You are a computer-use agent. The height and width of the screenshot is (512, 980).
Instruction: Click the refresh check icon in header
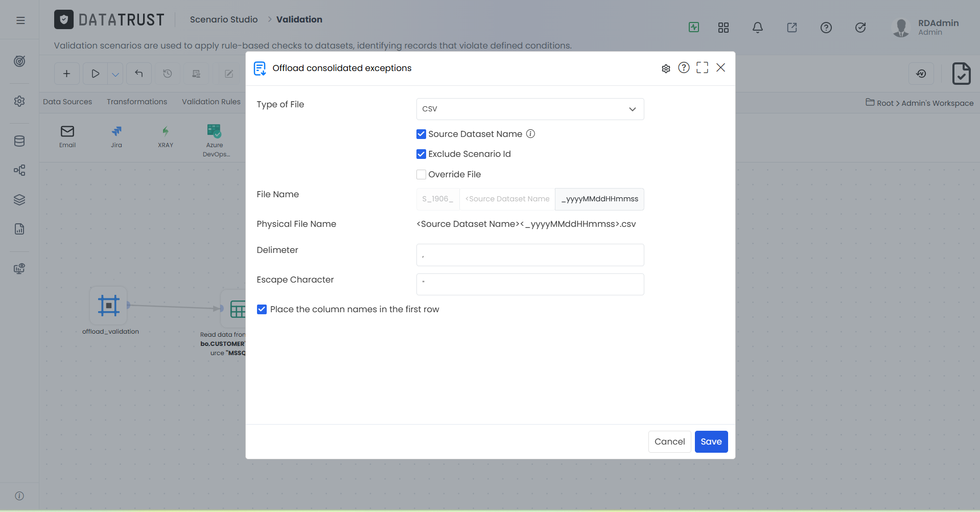860,28
